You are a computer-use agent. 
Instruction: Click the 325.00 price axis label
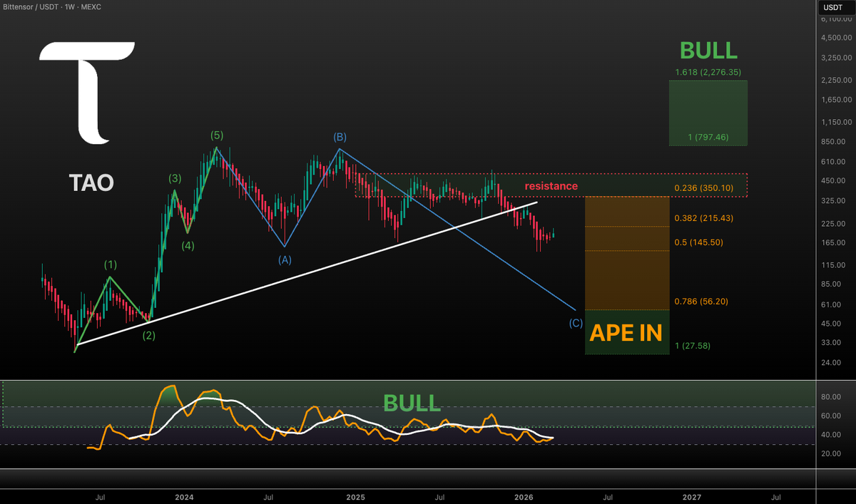[x=835, y=201]
